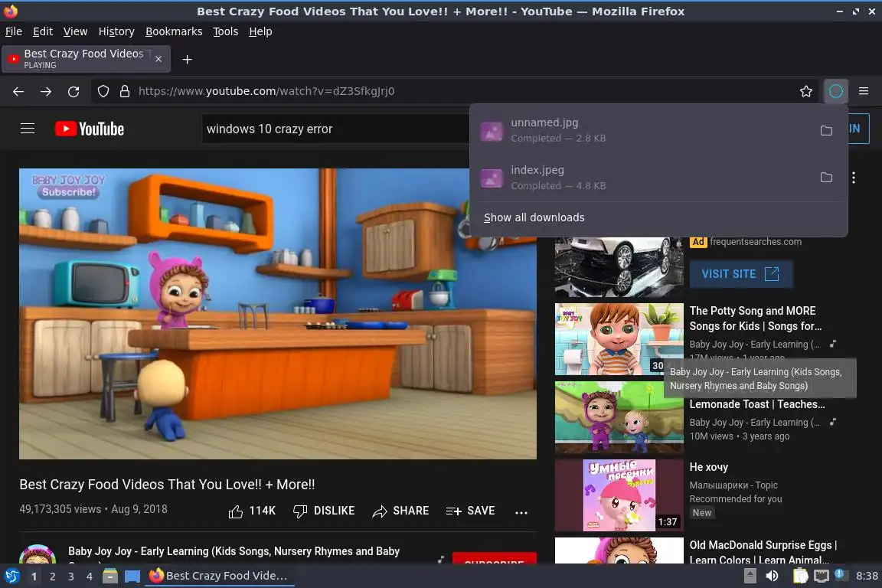Viewport: 882px width, 588px height.
Task: Open the Lemonade Toast video thumbnail
Action: (x=619, y=417)
